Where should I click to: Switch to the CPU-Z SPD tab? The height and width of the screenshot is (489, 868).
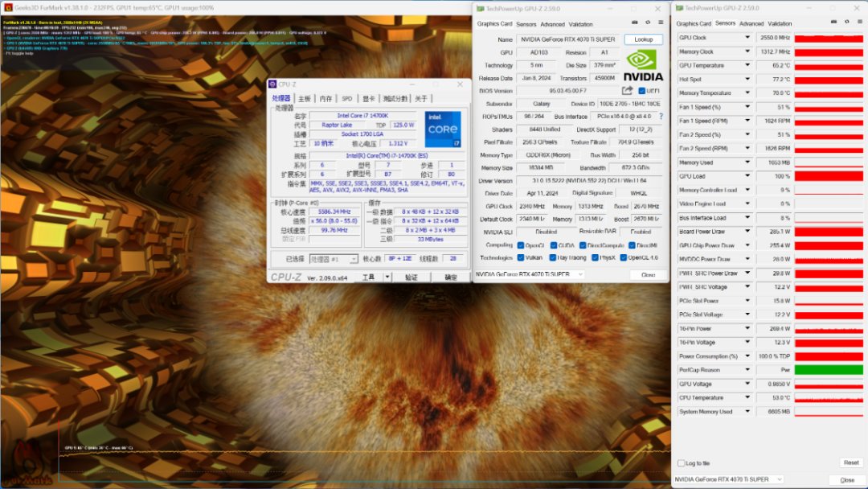pos(347,99)
